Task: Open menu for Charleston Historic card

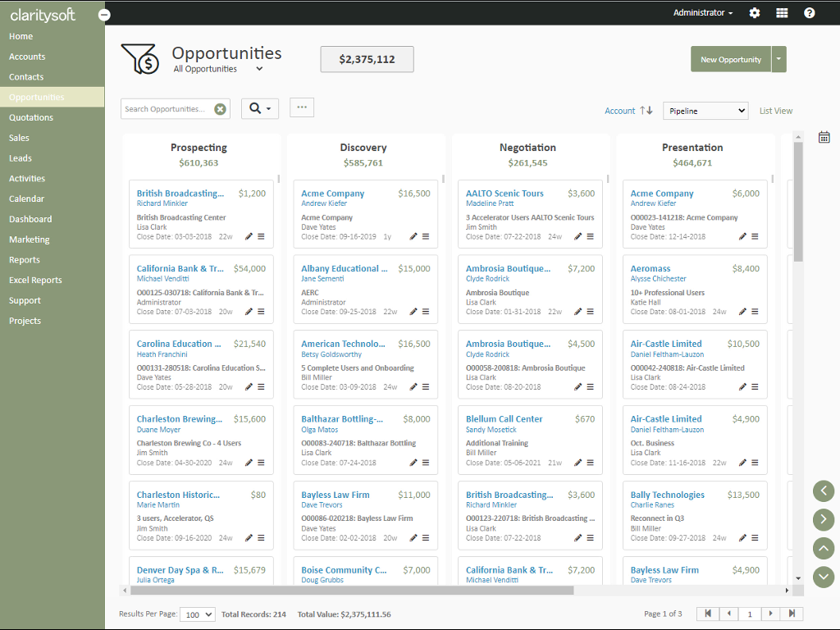Action: pyautogui.click(x=261, y=538)
